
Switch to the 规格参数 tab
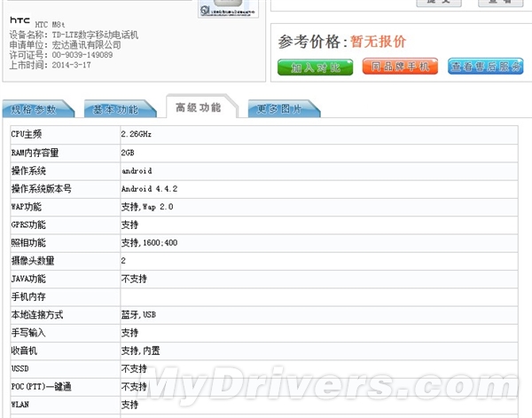click(x=35, y=109)
